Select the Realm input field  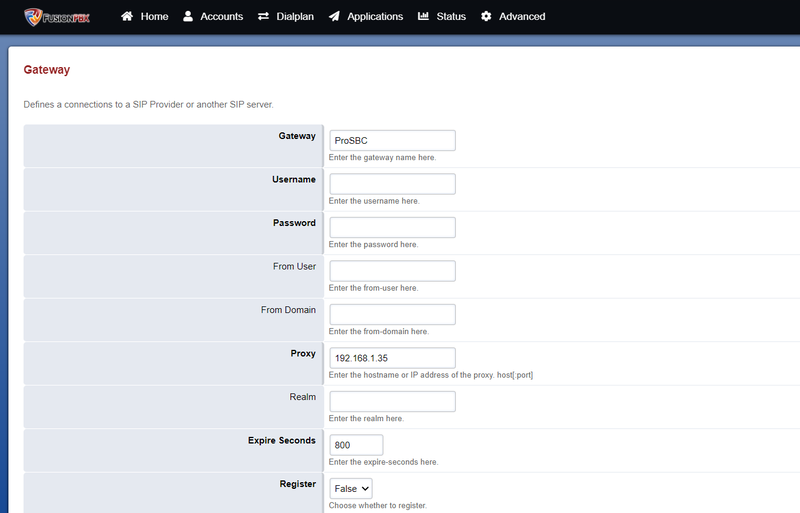[x=392, y=401]
